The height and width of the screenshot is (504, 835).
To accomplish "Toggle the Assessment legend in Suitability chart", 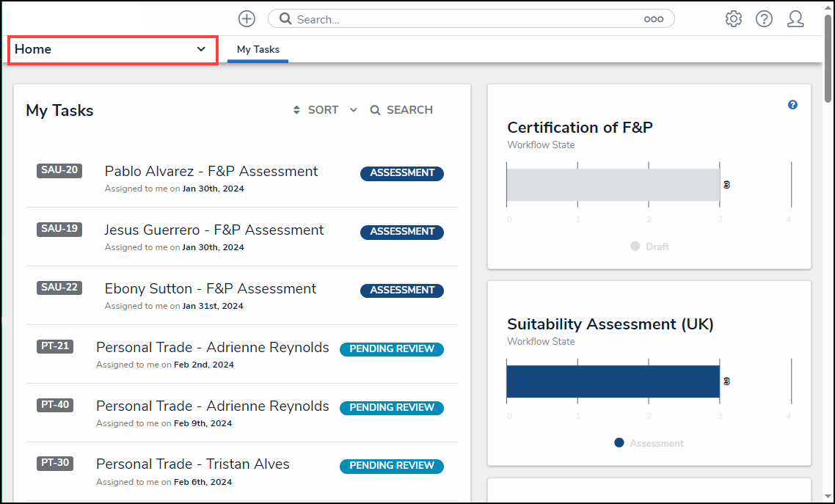I will (649, 443).
